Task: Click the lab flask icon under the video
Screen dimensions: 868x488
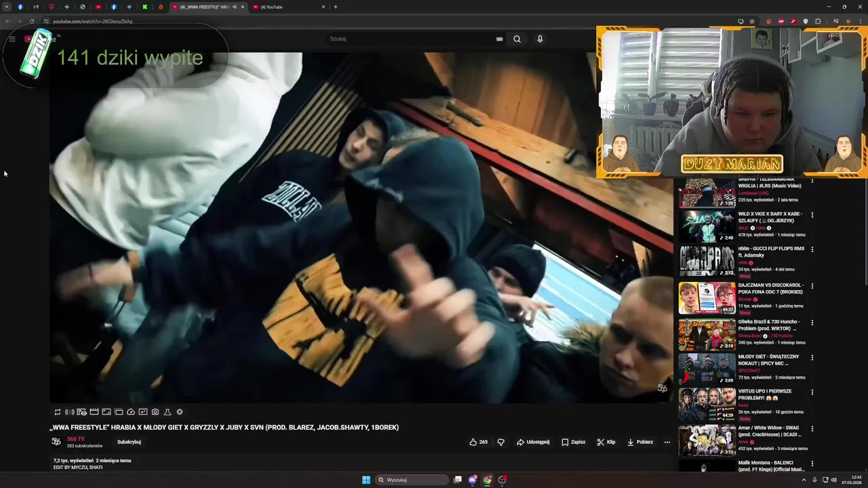Action: (x=167, y=411)
